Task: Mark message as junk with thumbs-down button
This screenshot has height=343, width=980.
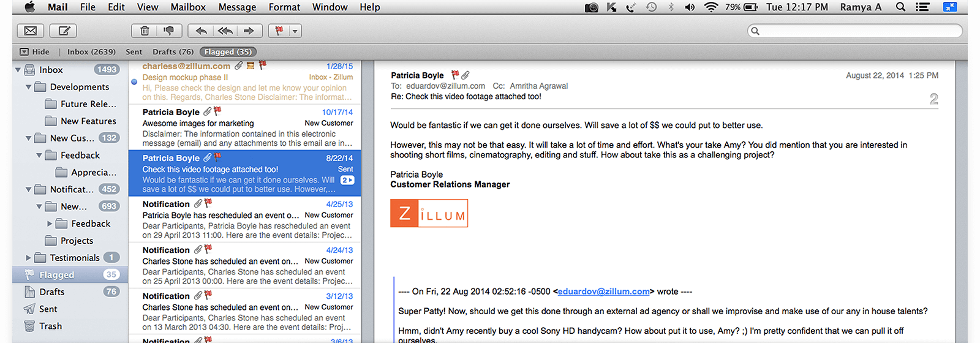Action: tap(168, 31)
